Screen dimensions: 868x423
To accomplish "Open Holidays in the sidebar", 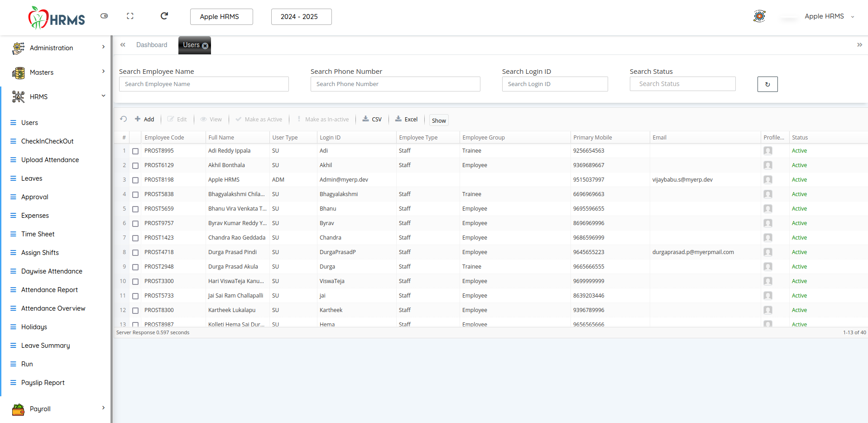I will (x=34, y=327).
